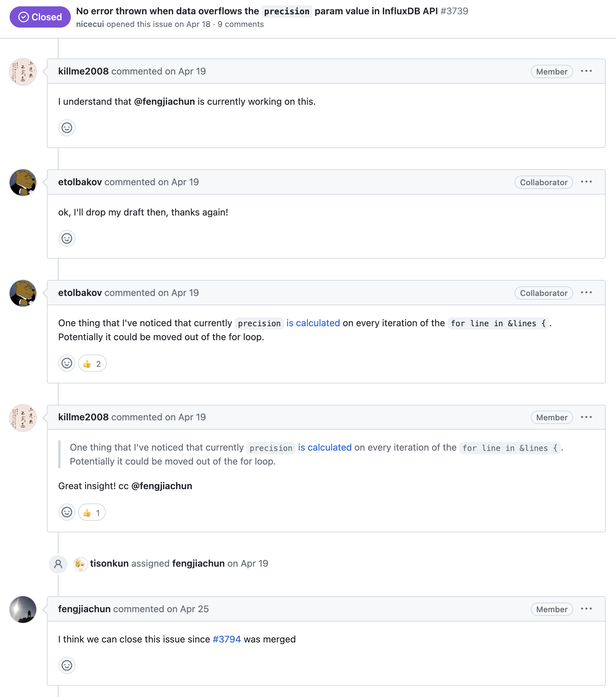
Task: Click fengjiachun's avatar picture
Action: tap(23, 609)
